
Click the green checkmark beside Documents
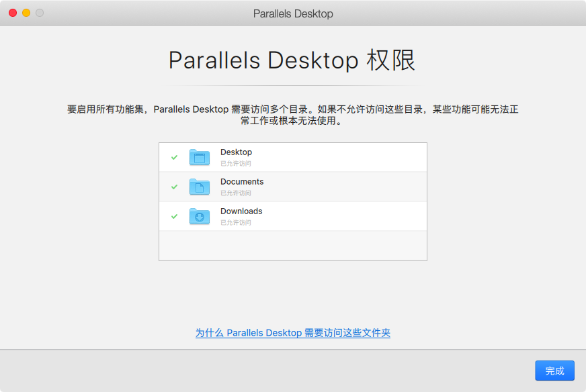click(x=174, y=187)
